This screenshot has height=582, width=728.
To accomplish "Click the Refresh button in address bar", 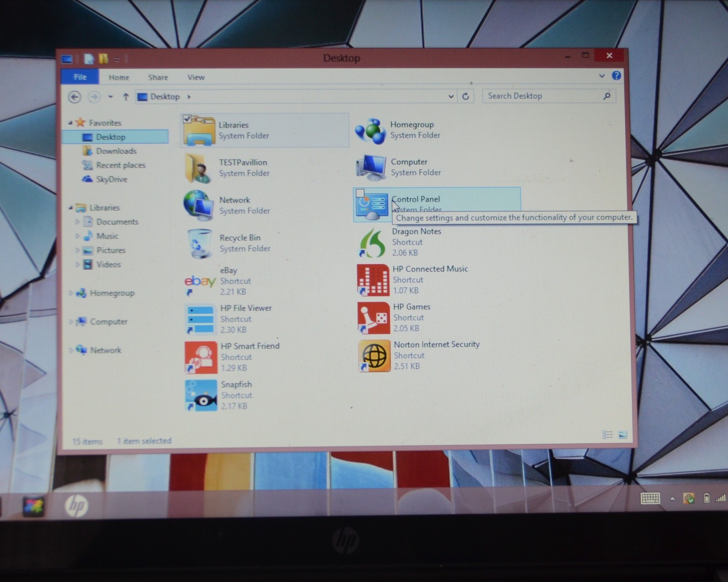I will tap(465, 96).
